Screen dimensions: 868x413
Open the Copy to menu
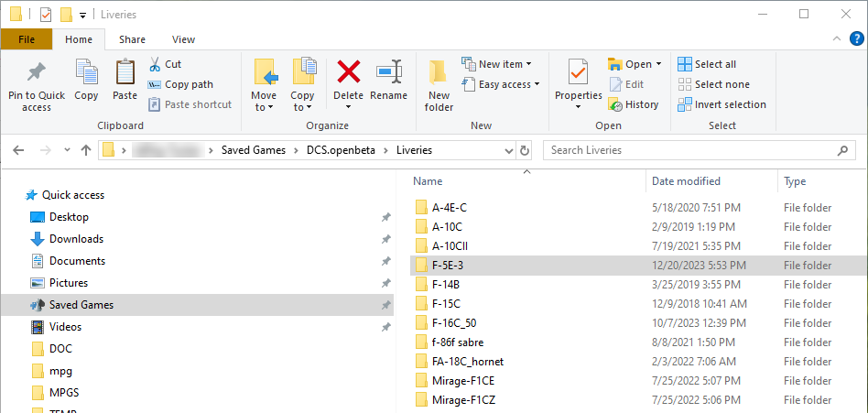(302, 86)
